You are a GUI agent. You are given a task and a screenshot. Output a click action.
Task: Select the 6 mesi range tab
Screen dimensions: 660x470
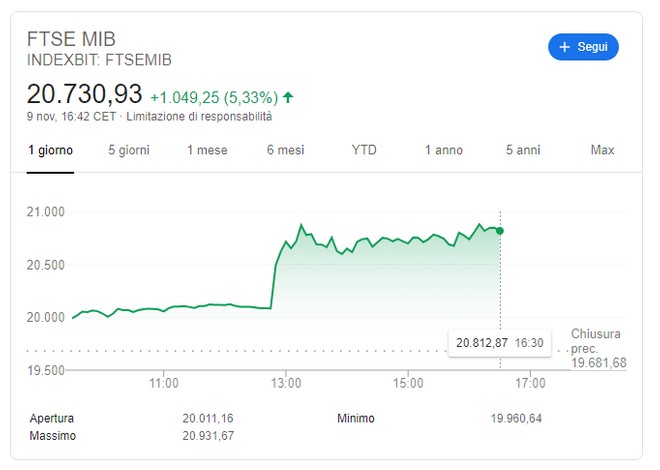[285, 150]
